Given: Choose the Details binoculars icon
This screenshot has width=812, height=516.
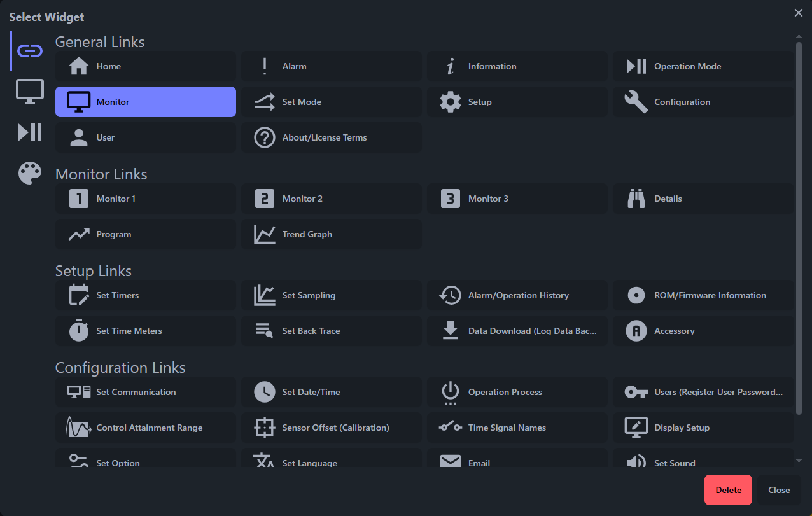Looking at the screenshot, I should pyautogui.click(x=636, y=199).
